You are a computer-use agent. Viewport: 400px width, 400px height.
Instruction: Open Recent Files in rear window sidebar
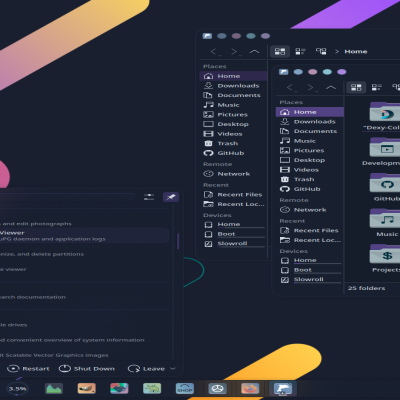click(233, 195)
